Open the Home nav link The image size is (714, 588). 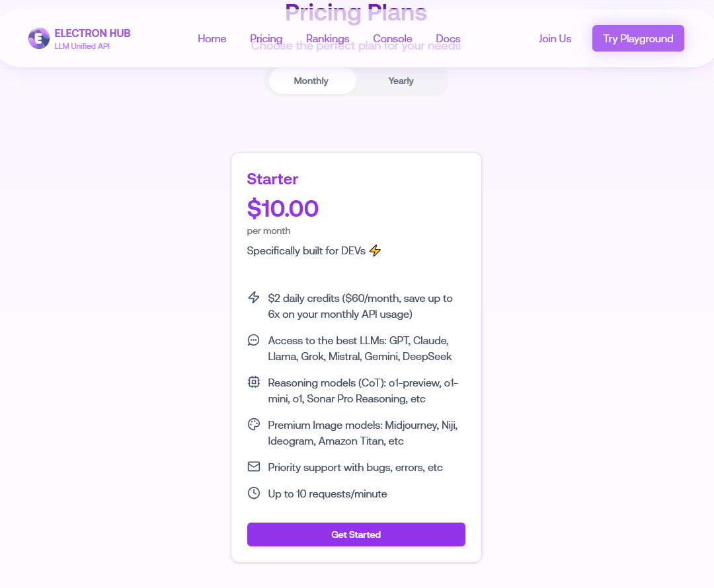(212, 39)
